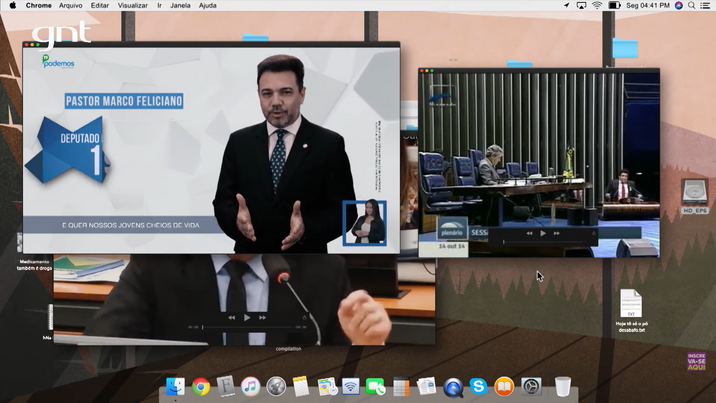Open the Janela menu
The height and width of the screenshot is (403, 716).
180,5
